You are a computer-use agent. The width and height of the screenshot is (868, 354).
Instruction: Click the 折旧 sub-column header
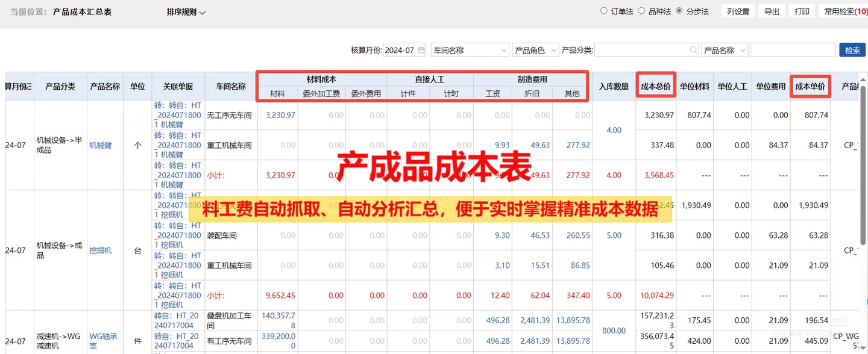click(532, 93)
